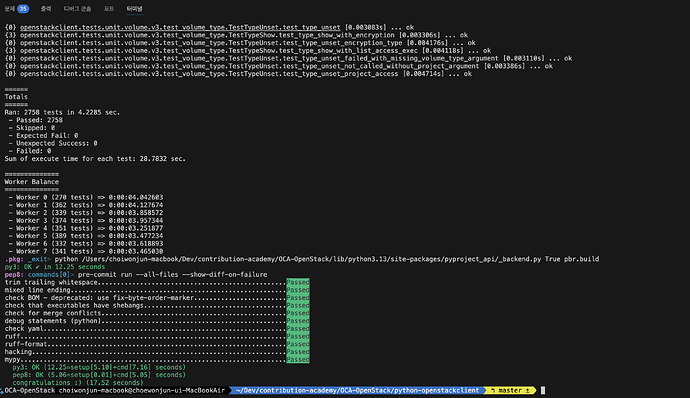Image resolution: width=690 pixels, height=398 pixels.
Task: Click the 'check yaml' check line
Action: click(x=145, y=328)
